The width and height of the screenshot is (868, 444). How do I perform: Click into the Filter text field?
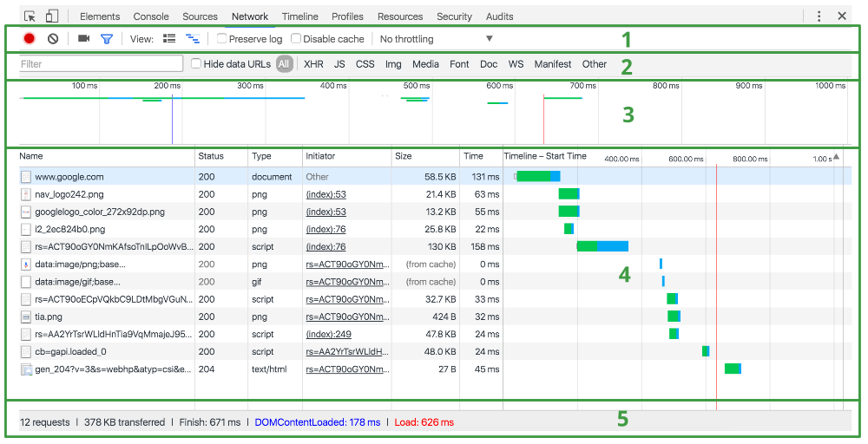101,64
